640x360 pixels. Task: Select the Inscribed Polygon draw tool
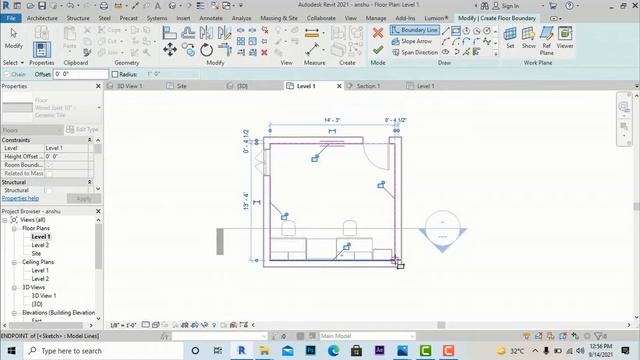pos(466,31)
